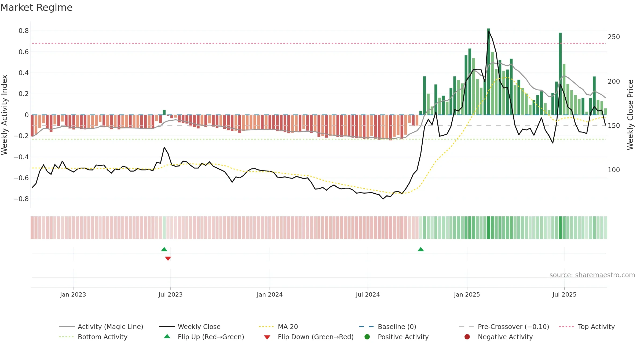Click the 100 right axis tick label

coord(614,170)
